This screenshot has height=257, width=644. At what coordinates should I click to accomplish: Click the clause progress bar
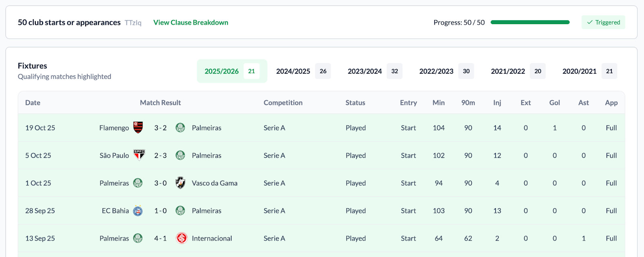coord(530,23)
